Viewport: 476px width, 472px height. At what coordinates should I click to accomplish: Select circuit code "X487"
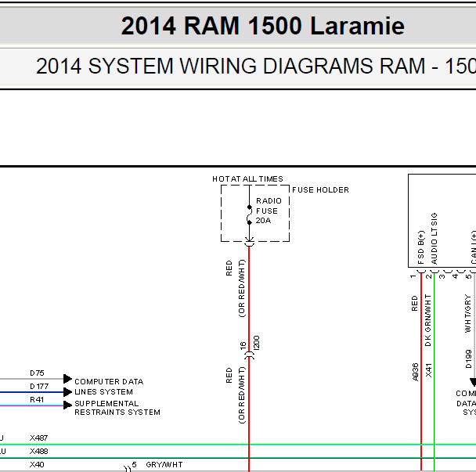pos(38,438)
